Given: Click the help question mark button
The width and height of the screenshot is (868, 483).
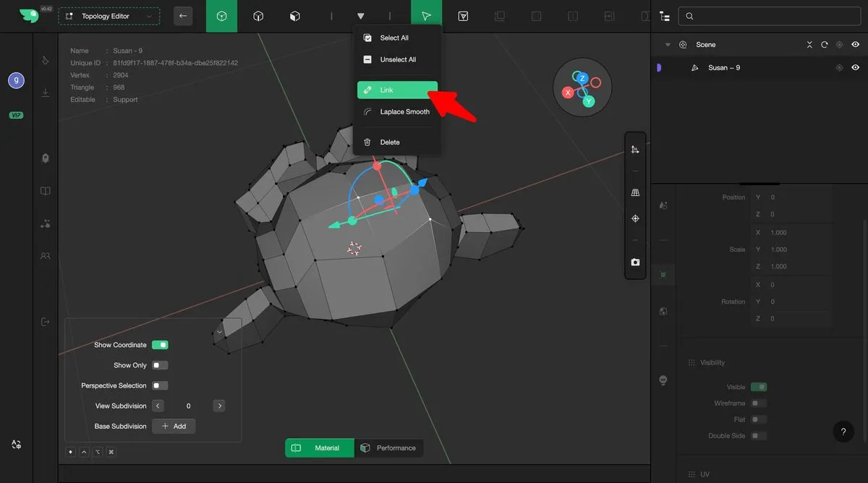Looking at the screenshot, I should point(843,432).
